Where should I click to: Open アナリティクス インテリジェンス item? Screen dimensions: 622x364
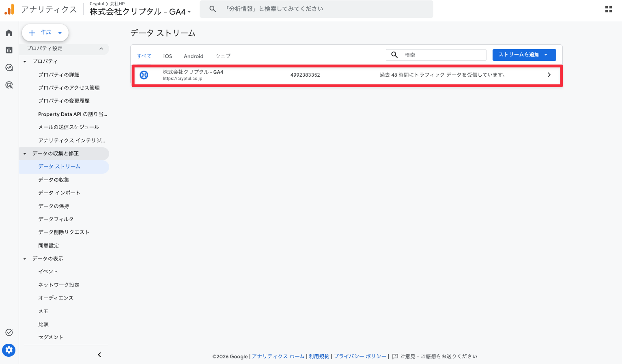71,140
